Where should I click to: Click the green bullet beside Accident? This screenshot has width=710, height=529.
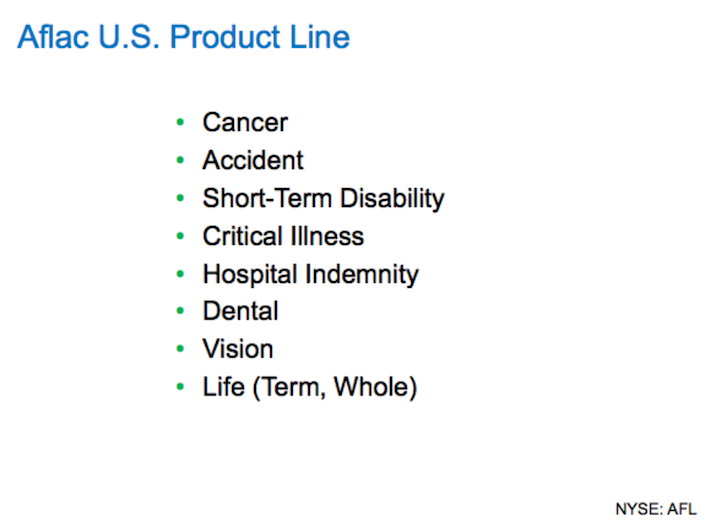tap(180, 159)
